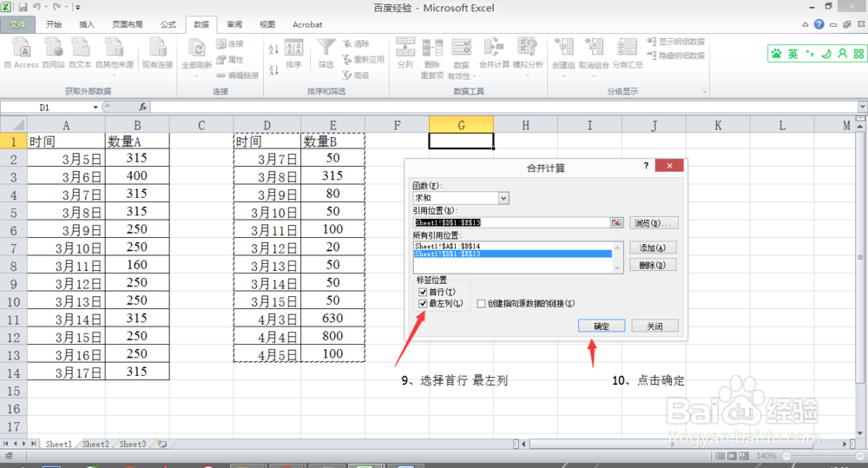The width and height of the screenshot is (868, 468).
Task: Open the Quick Access Toolbar customize dropdown
Action: [x=78, y=8]
